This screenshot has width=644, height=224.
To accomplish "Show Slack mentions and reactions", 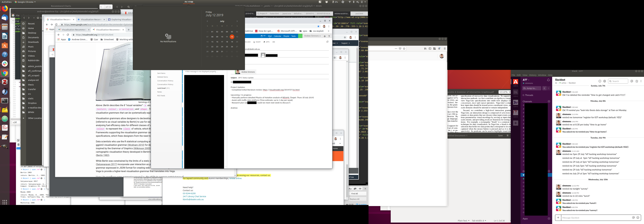I will pyautogui.click(x=631, y=81).
